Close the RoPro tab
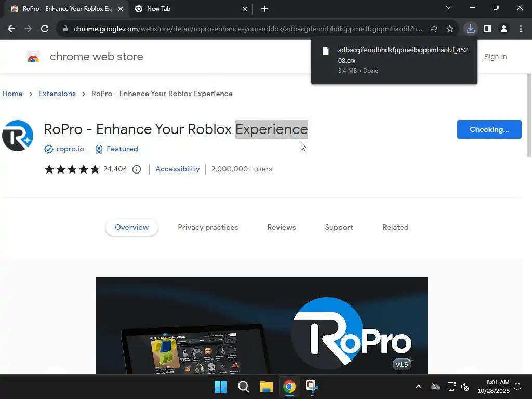The image size is (532, 399). 121,9
